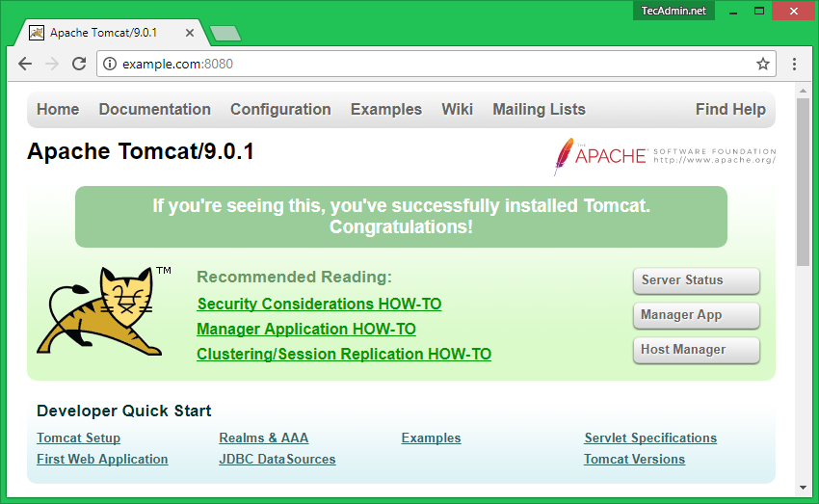Screen dimensions: 819x504
Task: Click the browser back arrow
Action: pyautogui.click(x=25, y=64)
